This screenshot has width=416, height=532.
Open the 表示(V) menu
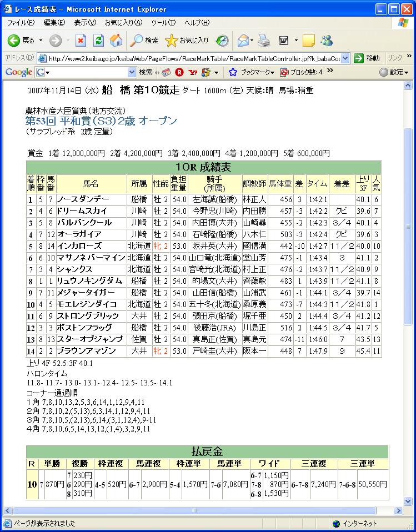[x=85, y=23]
